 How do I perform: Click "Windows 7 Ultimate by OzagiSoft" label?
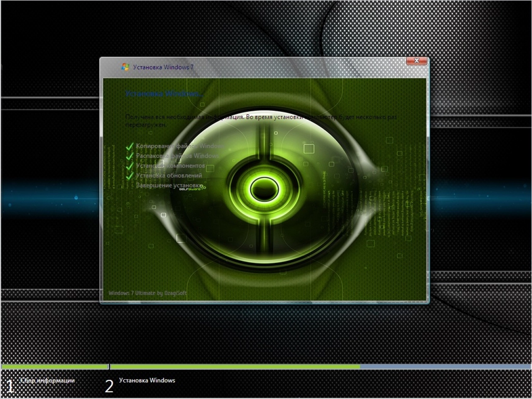coord(148,293)
